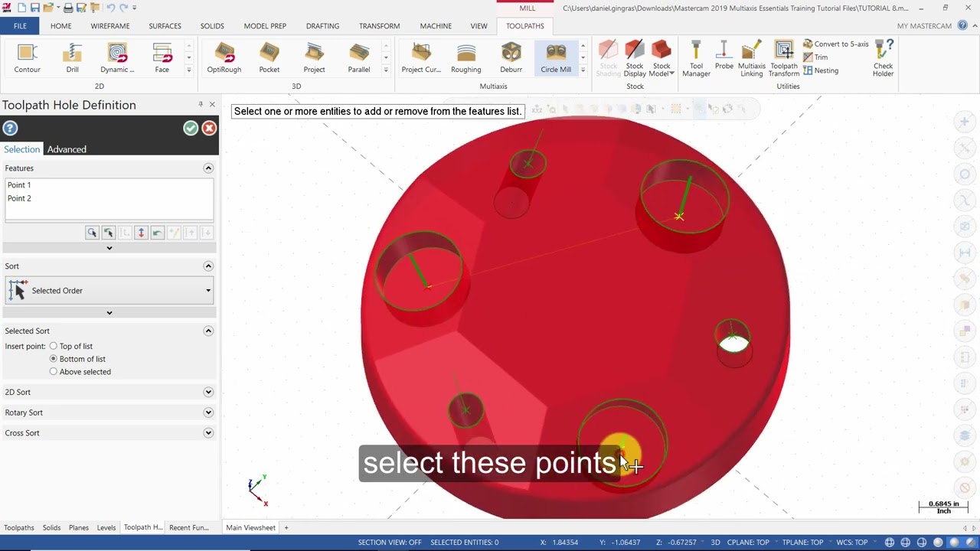Save file from quick access toolbar
980x551 pixels.
(x=35, y=8)
